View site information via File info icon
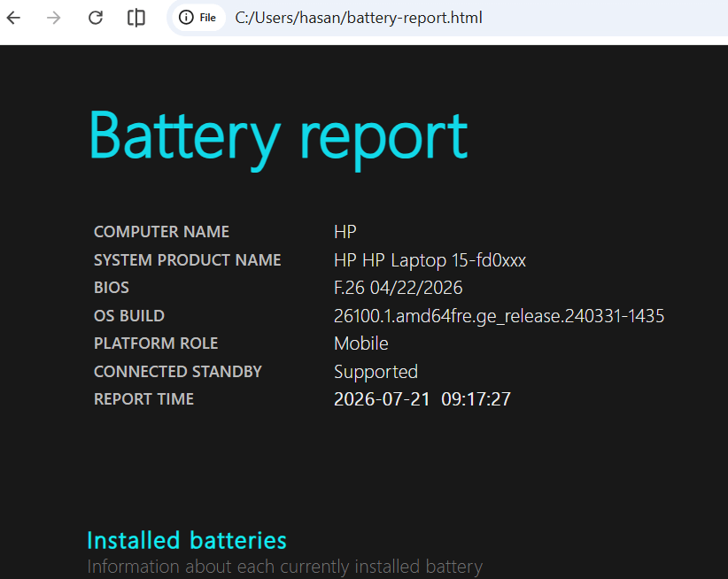728x579 pixels. (x=197, y=18)
